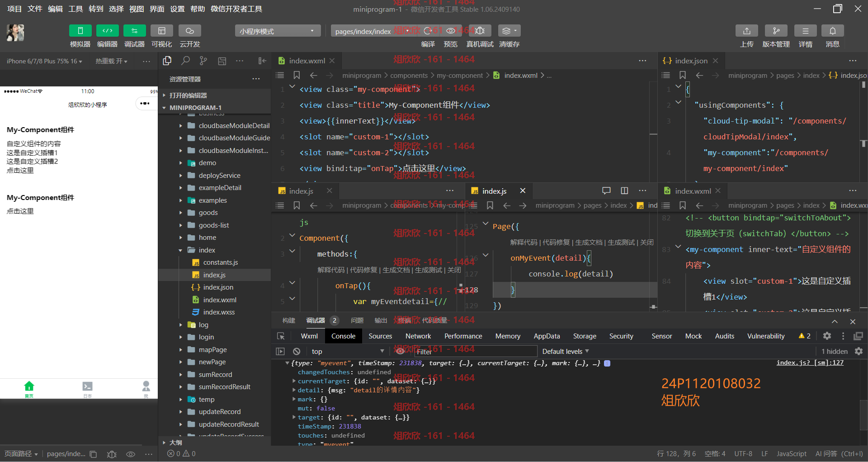Open the mini program mode dropdown

click(278, 31)
